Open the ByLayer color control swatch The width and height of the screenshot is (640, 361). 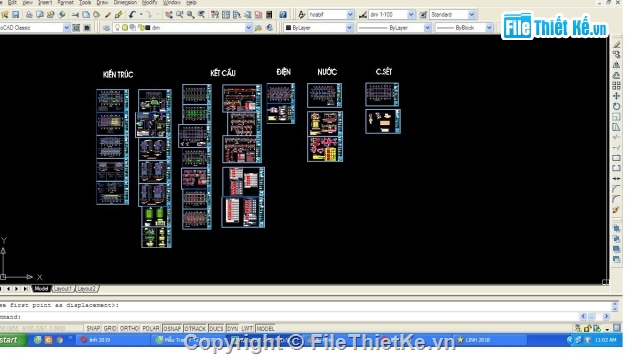tap(318, 28)
